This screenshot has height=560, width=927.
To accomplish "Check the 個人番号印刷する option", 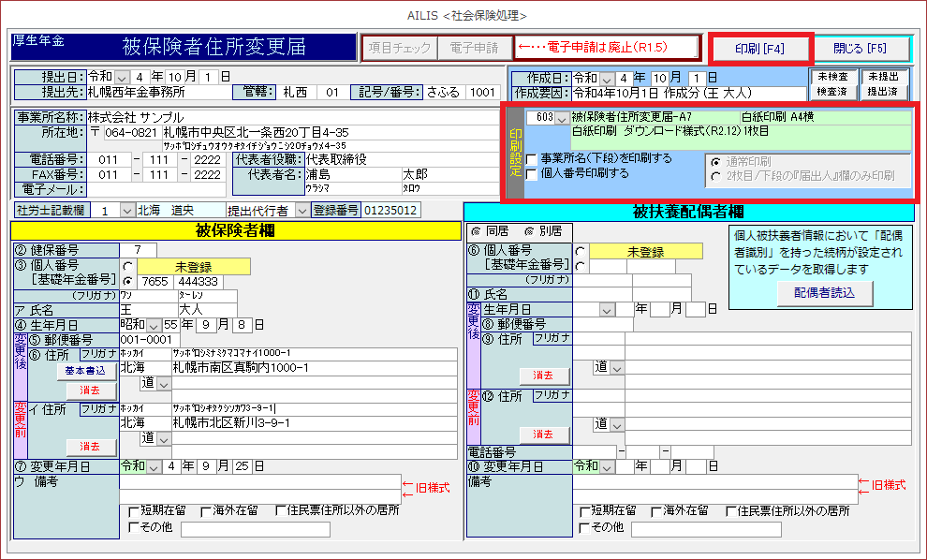I will [532, 173].
